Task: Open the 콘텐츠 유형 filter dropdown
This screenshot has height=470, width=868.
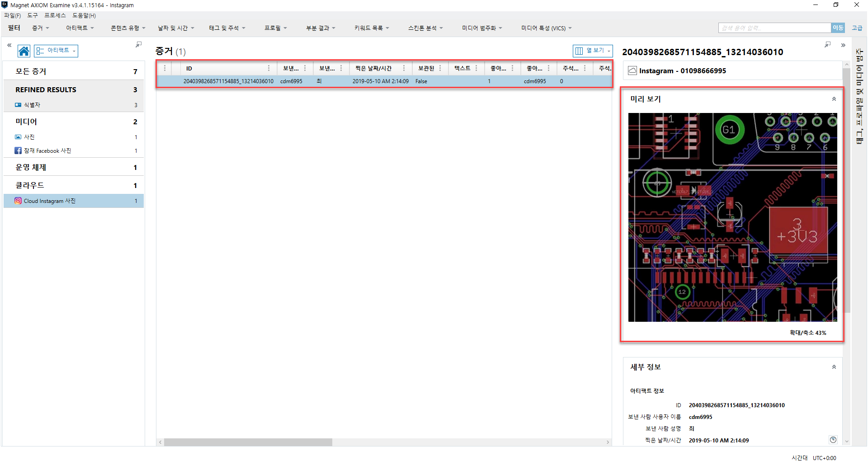Action: pyautogui.click(x=128, y=28)
